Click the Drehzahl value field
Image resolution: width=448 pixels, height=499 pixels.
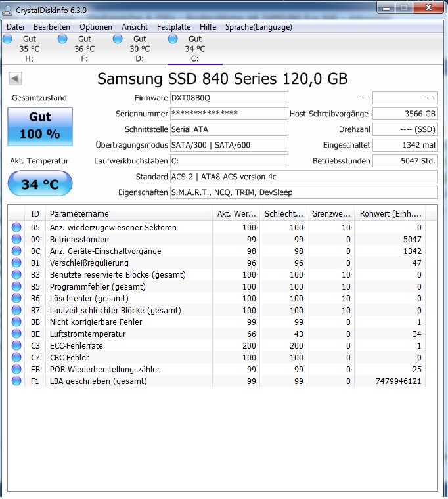click(x=405, y=129)
